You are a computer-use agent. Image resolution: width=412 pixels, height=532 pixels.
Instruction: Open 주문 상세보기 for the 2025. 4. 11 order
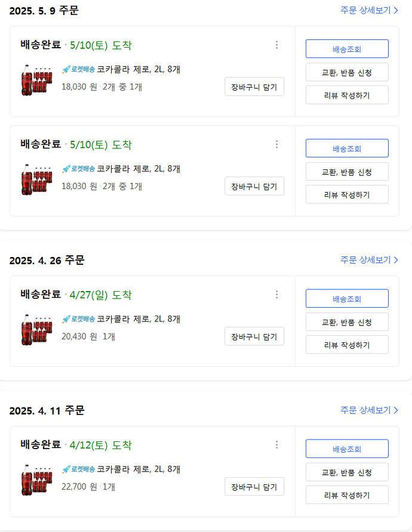click(369, 410)
